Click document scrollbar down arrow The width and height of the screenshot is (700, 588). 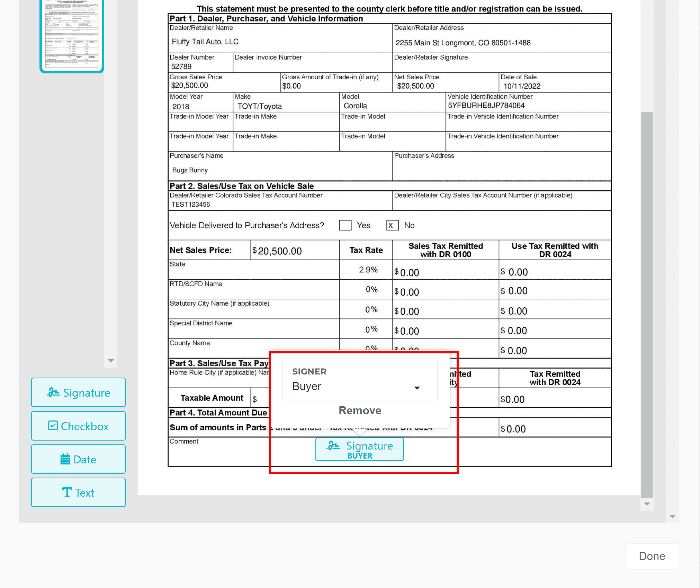647,504
